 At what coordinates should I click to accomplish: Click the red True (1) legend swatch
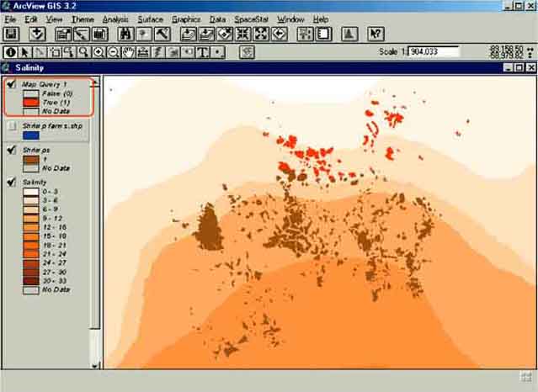(x=30, y=102)
